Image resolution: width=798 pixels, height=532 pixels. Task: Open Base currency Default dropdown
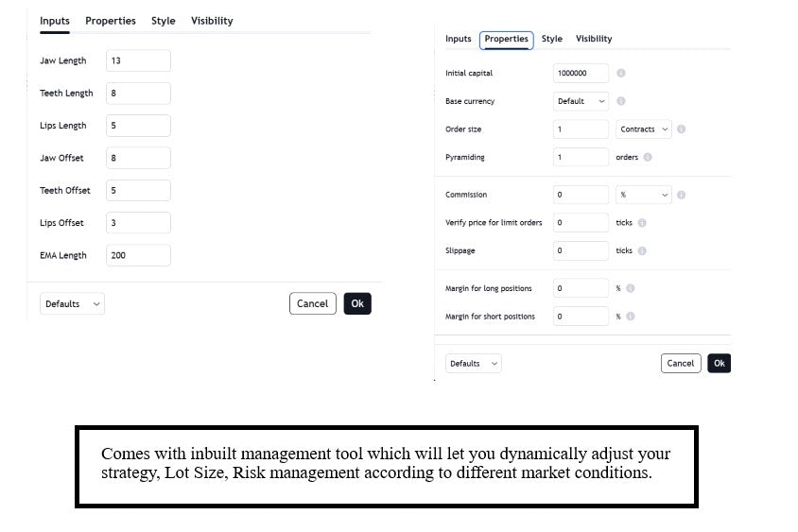581,101
